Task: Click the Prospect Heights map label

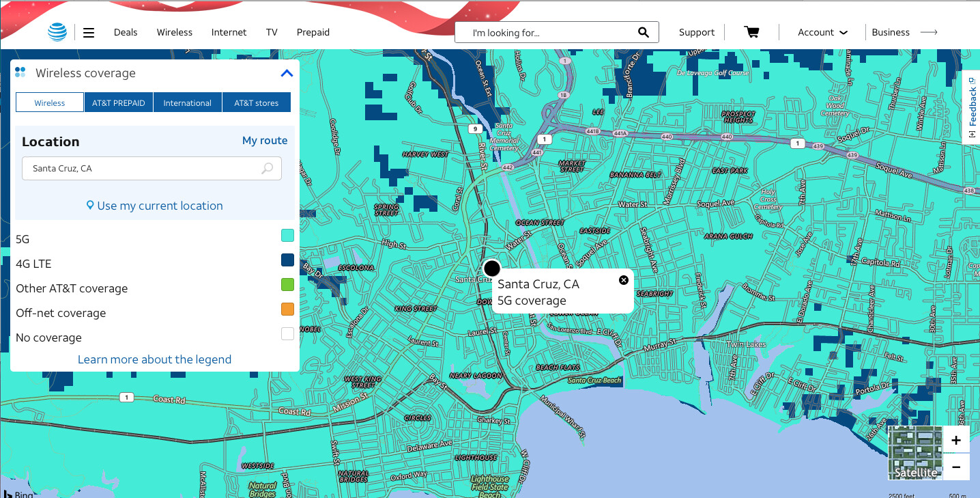Action: (x=738, y=117)
